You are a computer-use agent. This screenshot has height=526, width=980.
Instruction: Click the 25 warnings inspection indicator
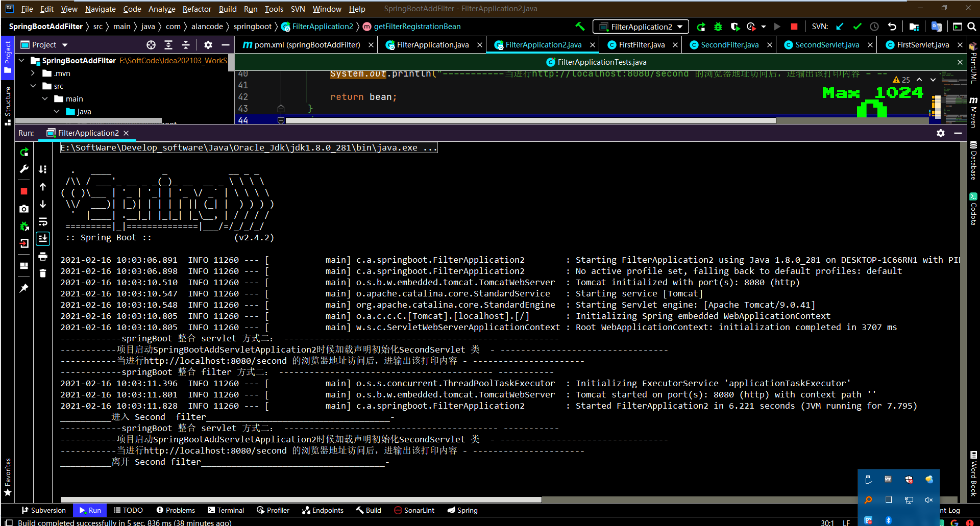tap(901, 80)
